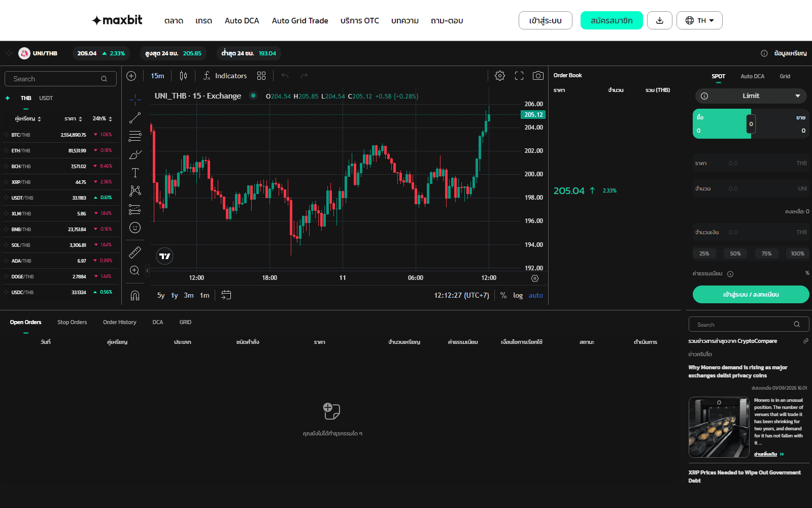Click the green sign-up button in header
The image size is (812, 508).
pyautogui.click(x=612, y=20)
